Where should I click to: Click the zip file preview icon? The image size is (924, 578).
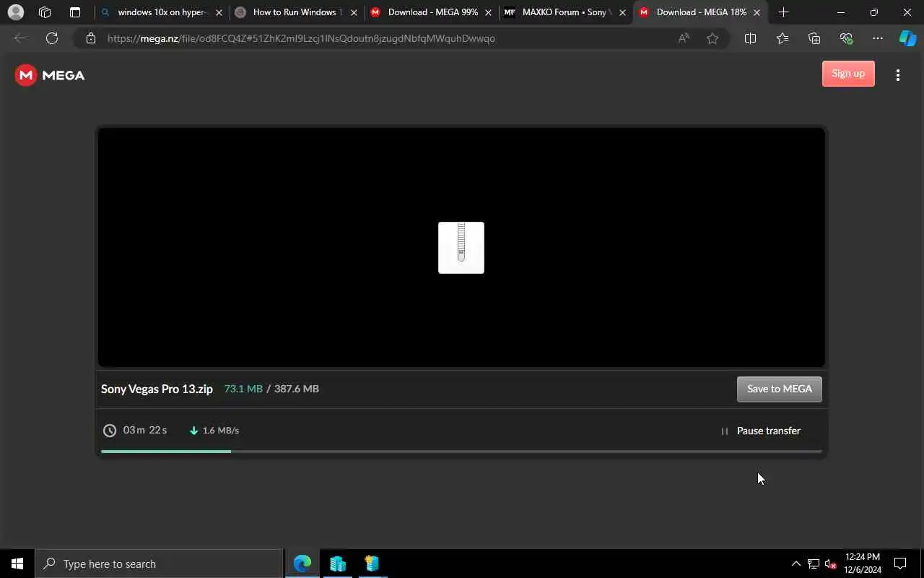pyautogui.click(x=461, y=248)
